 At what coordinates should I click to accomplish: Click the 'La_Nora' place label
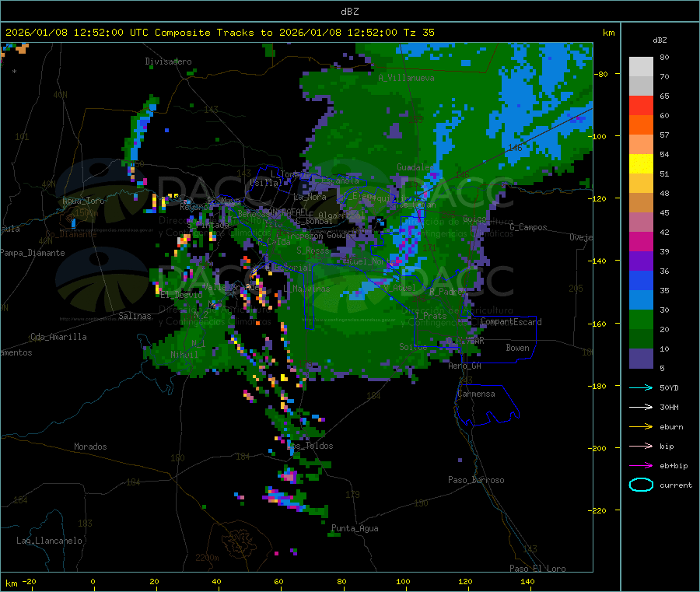click(x=310, y=197)
